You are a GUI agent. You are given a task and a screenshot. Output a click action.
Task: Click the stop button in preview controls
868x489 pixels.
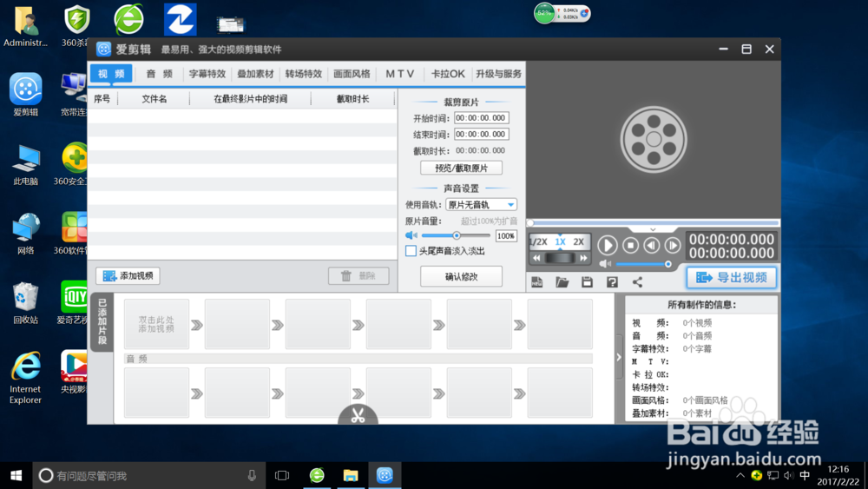point(630,245)
